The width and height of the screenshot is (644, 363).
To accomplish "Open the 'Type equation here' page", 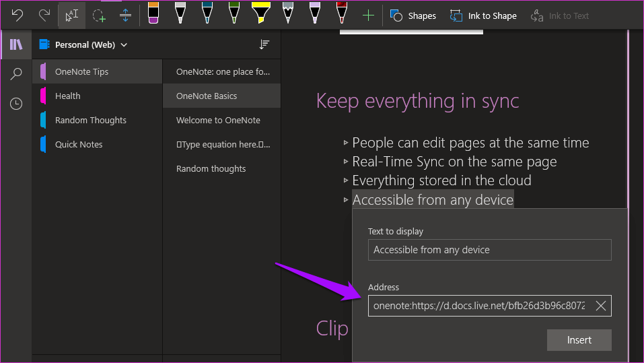I will pyautogui.click(x=222, y=144).
